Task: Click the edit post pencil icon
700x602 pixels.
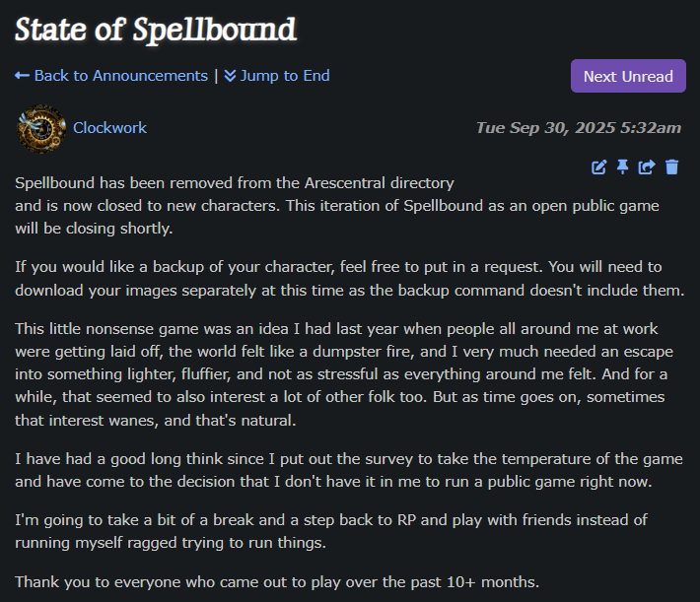Action: (598, 167)
